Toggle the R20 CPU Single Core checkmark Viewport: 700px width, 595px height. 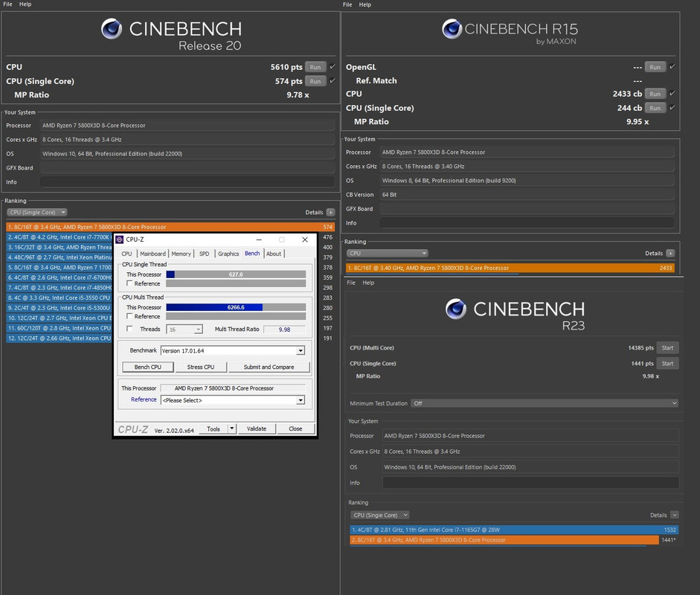pyautogui.click(x=333, y=81)
